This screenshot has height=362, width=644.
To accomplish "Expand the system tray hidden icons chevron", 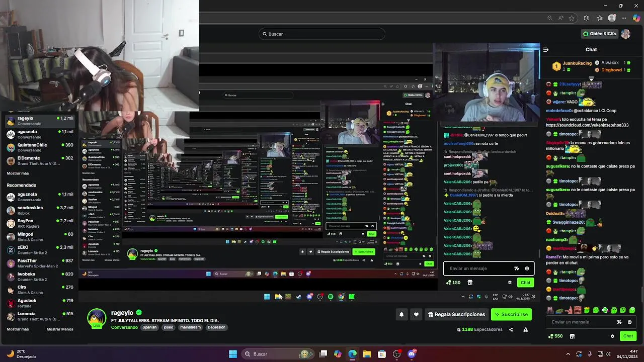I will [568, 354].
